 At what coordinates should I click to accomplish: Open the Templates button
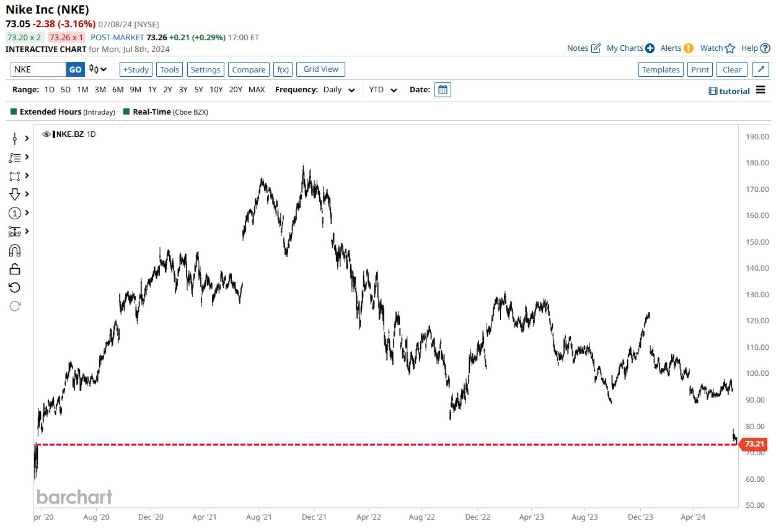point(661,69)
